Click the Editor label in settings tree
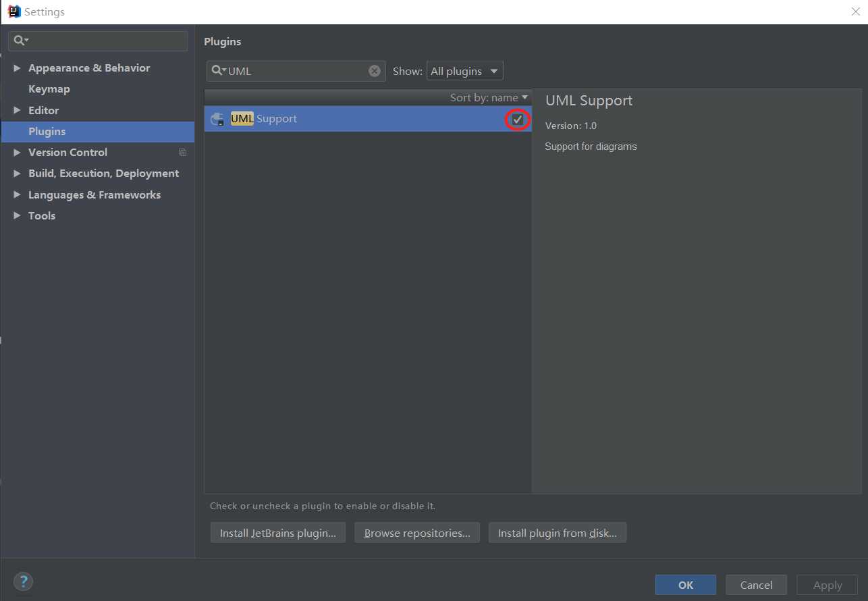Image resolution: width=868 pixels, height=601 pixels. tap(44, 110)
